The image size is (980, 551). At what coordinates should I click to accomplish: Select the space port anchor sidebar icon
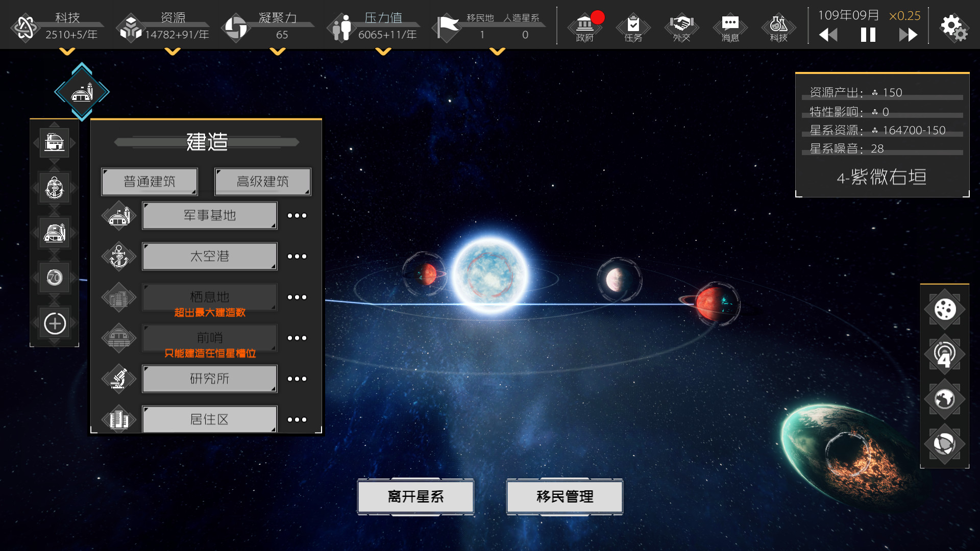point(55,188)
